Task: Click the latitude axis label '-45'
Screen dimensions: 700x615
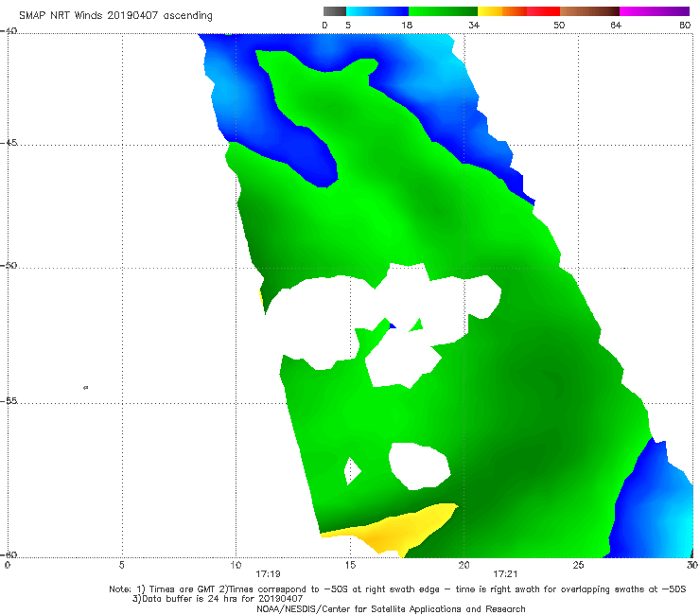Action: pos(9,143)
